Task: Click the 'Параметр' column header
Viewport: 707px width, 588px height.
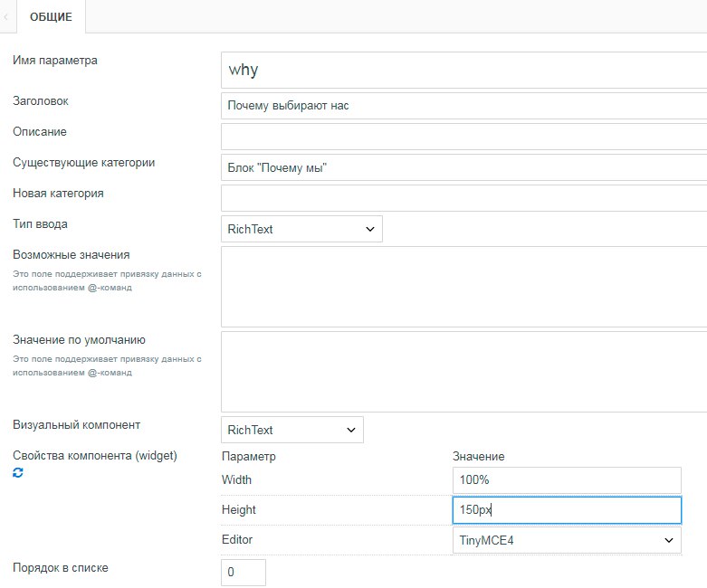Action: coord(249,457)
